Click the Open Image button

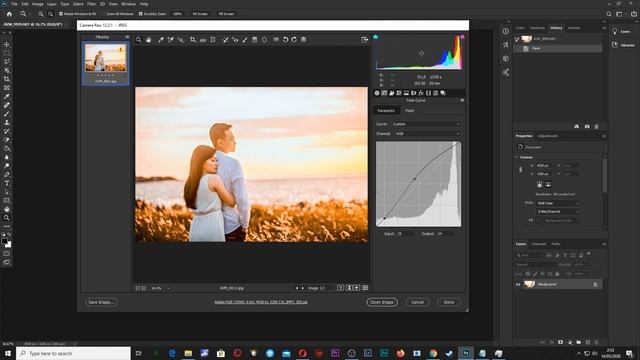coord(382,302)
